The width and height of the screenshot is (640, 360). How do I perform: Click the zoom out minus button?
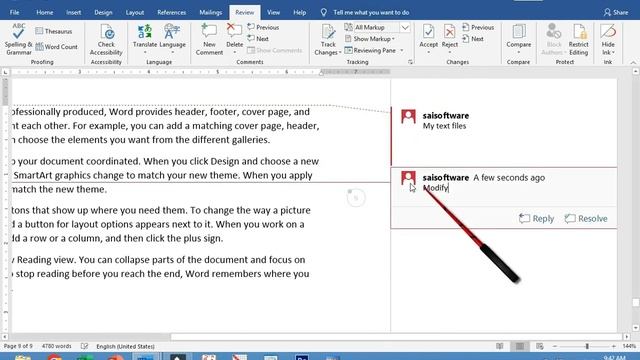555,346
